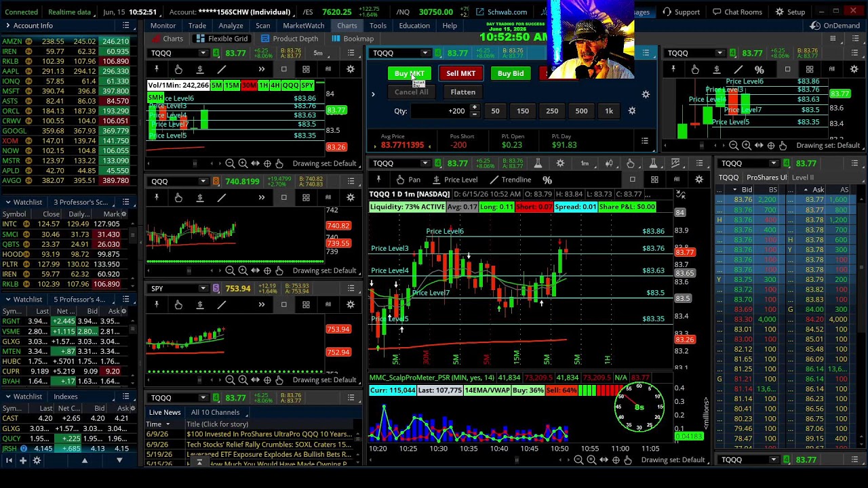Toggle single-chart view in main TQQQ chart toolbar
This screenshot has height=488, width=868.
pos(632,180)
